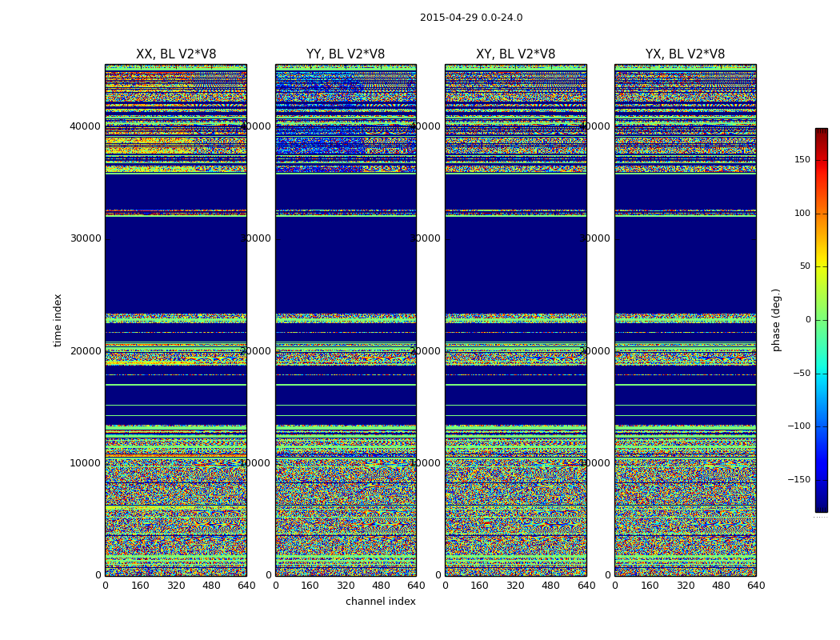The image size is (840, 640).
Task: Click the figure title "2015-04-29 0.0-24.0"
Action: click(x=471, y=18)
